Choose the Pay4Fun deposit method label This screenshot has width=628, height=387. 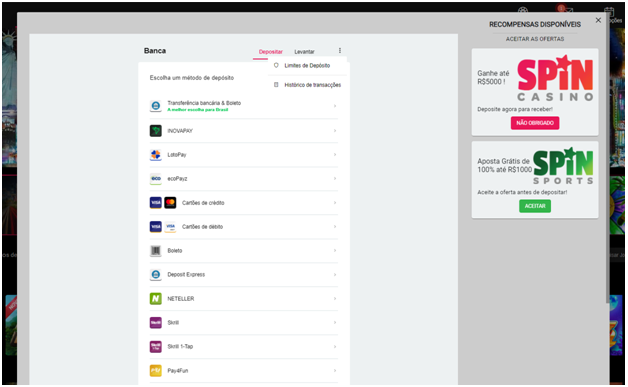[x=177, y=371]
